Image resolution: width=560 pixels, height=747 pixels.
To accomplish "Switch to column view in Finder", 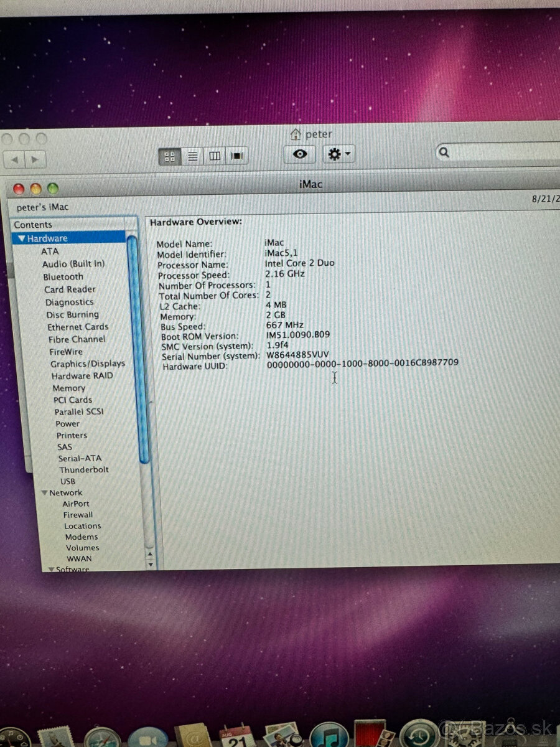I will click(214, 156).
